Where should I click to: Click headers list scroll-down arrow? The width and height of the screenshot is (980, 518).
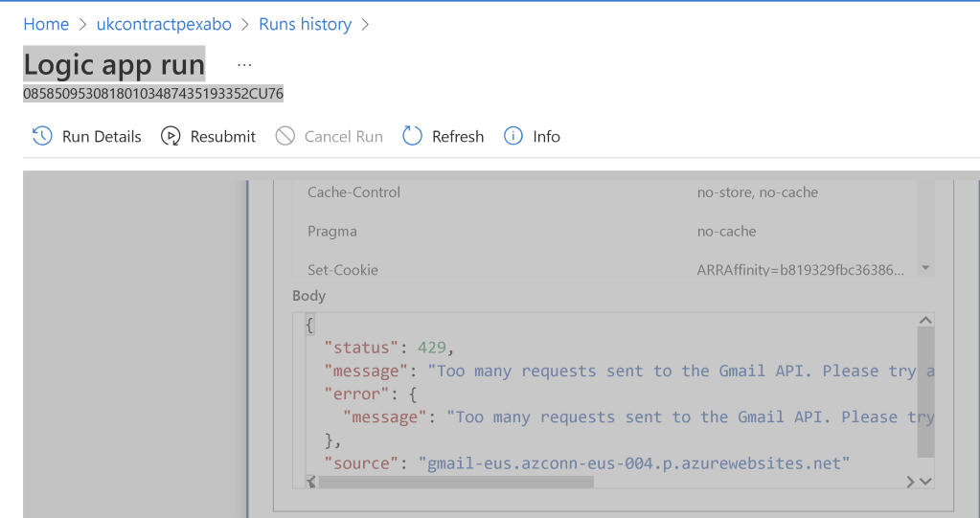click(x=925, y=268)
